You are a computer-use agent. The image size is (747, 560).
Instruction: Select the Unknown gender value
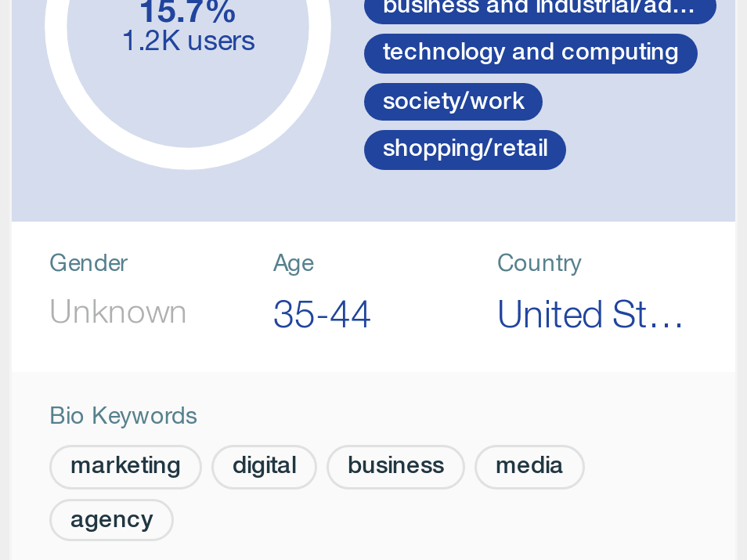point(117,313)
